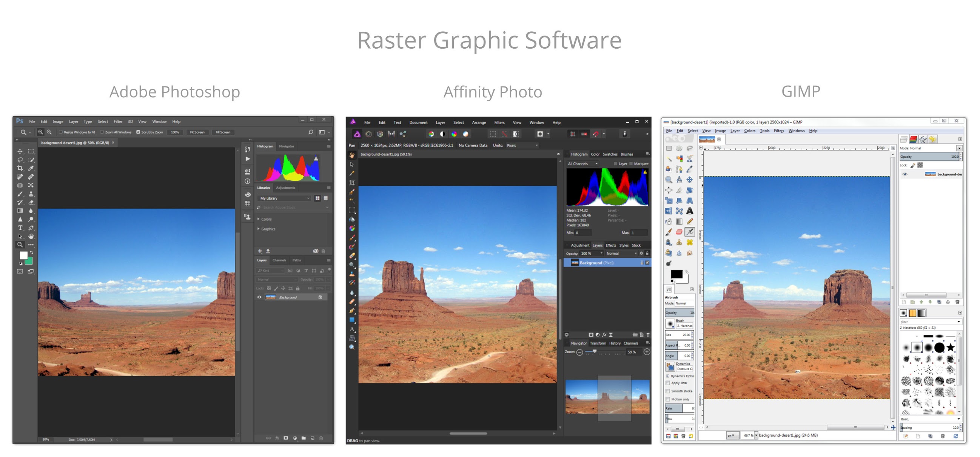The height and width of the screenshot is (457, 980).
Task: Select the Move tool in Photoshop
Action: coord(20,151)
